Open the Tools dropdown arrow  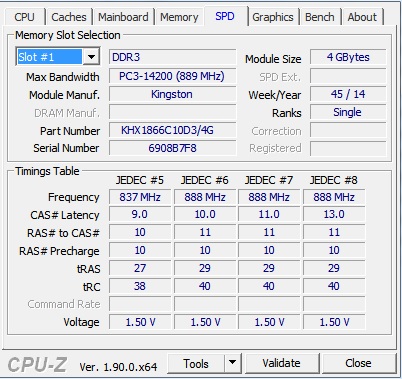pyautogui.click(x=233, y=363)
